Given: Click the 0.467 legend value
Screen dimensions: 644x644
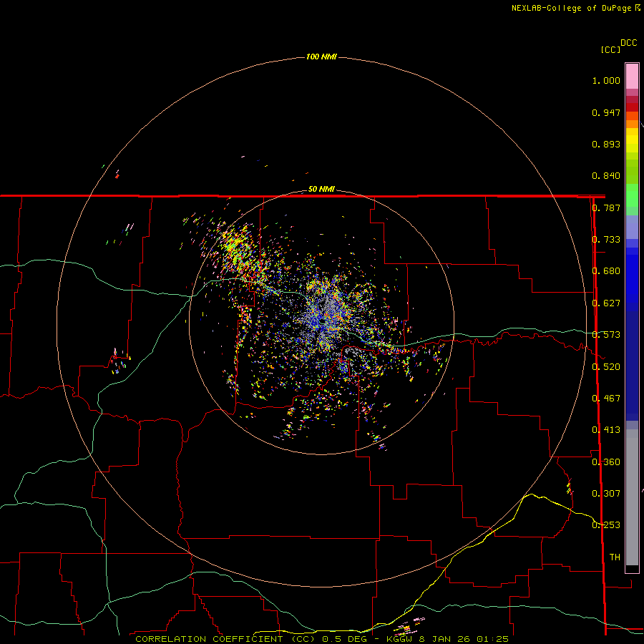Looking at the screenshot, I should point(606,399).
